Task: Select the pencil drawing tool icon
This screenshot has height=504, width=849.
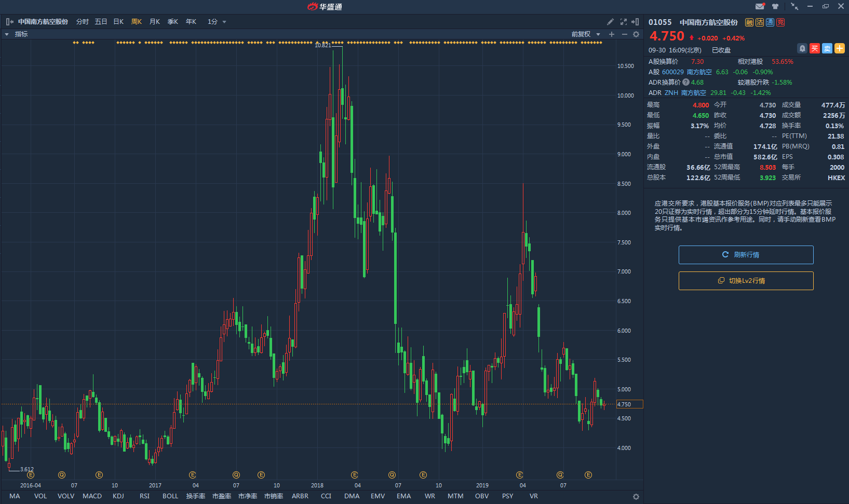Action: [610, 22]
